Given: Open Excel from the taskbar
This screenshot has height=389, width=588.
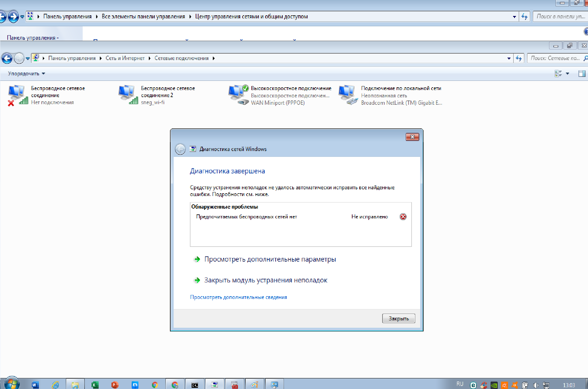Looking at the screenshot, I should 95,385.
